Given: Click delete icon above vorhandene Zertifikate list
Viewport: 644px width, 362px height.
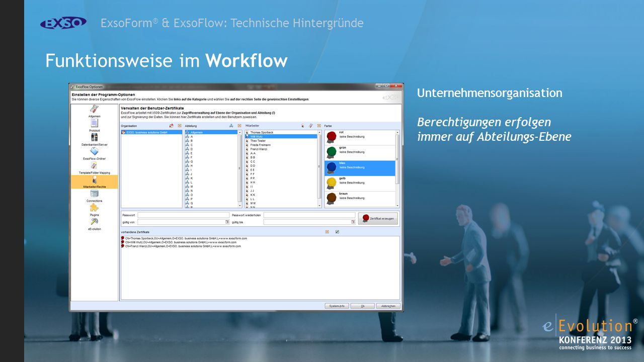Looking at the screenshot, I should 327,232.
